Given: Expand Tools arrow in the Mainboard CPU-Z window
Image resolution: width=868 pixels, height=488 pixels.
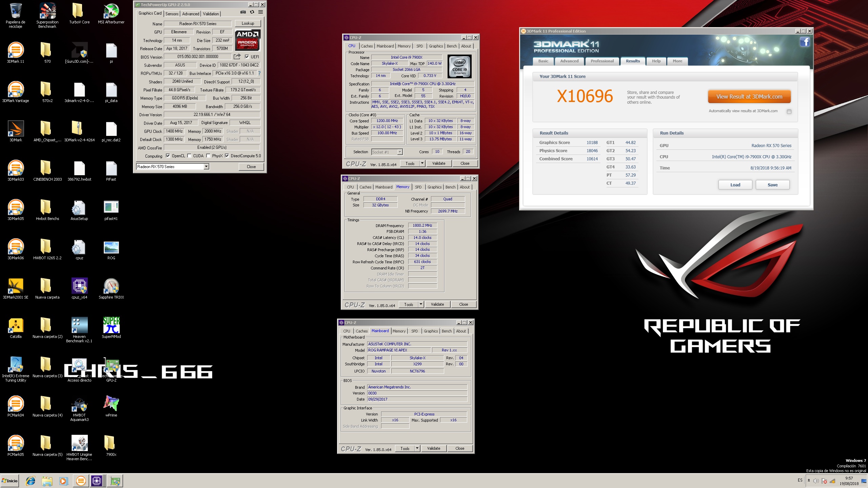Looking at the screenshot, I should (x=417, y=448).
